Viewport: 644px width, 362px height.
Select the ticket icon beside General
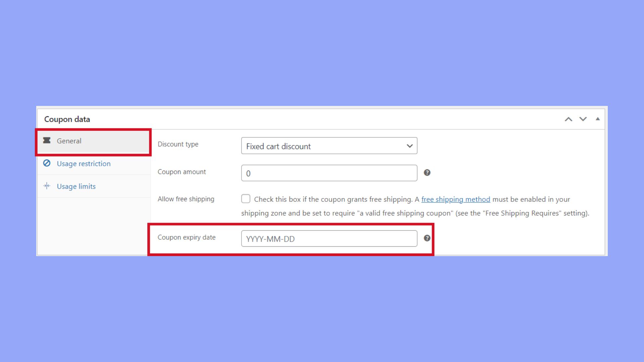click(47, 141)
